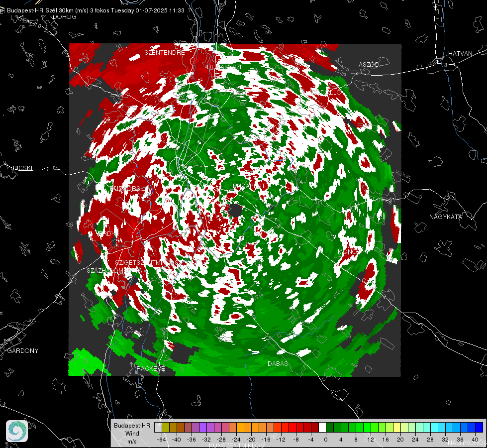Click the olive -64 m/s legend swatch
The width and height of the screenshot is (487, 448).
(x=166, y=428)
